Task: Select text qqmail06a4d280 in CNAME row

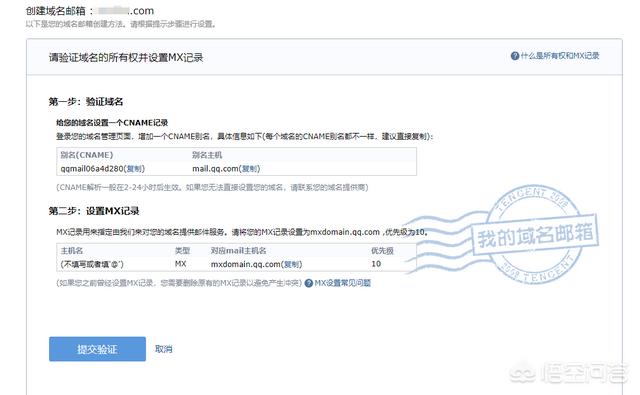Action: (x=92, y=169)
